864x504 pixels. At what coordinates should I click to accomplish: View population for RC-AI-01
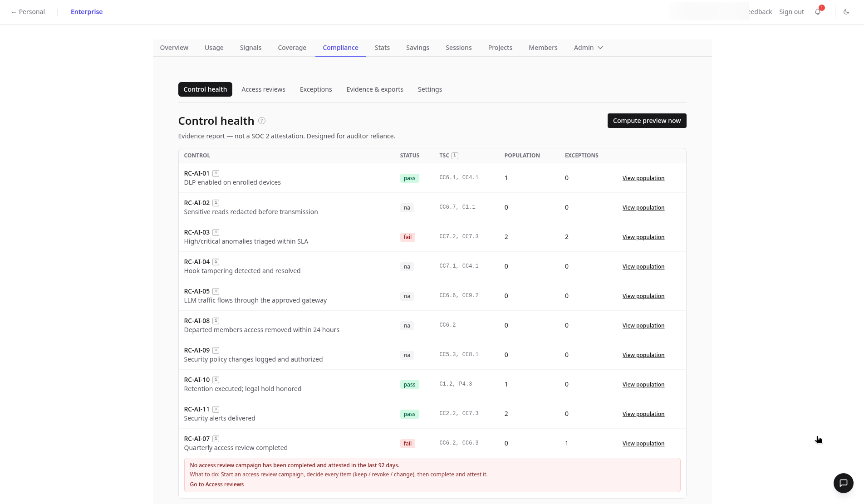(643, 178)
